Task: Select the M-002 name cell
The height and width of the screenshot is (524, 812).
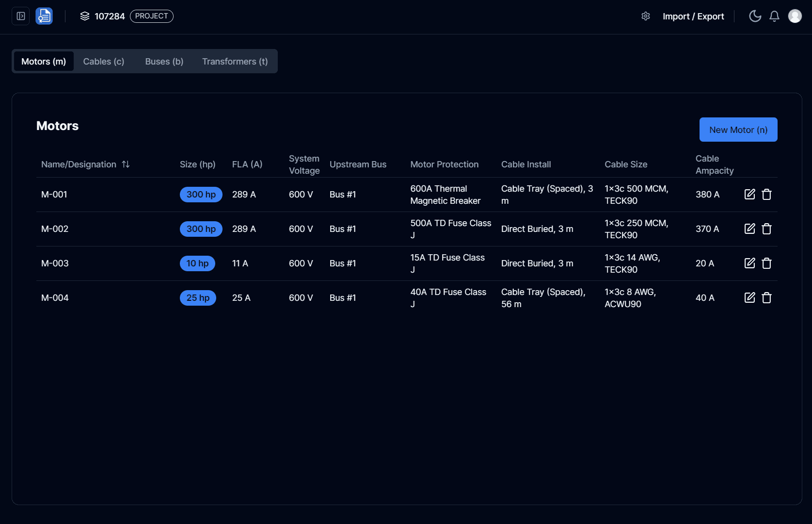Action: tap(55, 229)
